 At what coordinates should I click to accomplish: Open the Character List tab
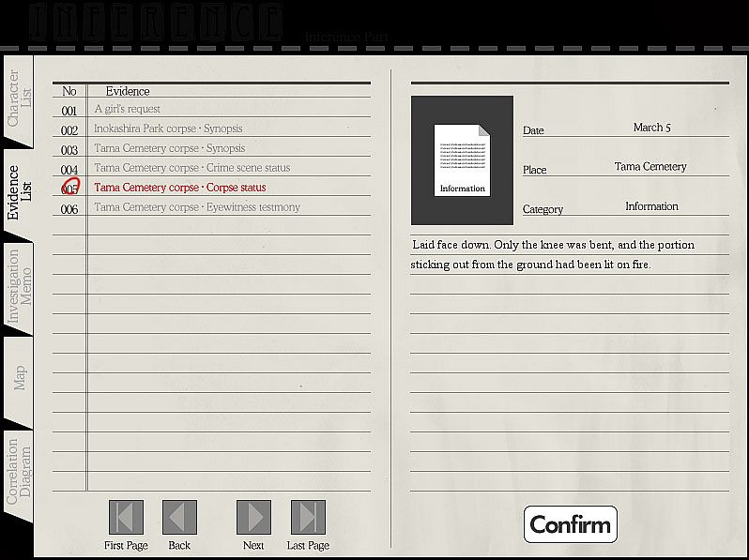coord(18,99)
